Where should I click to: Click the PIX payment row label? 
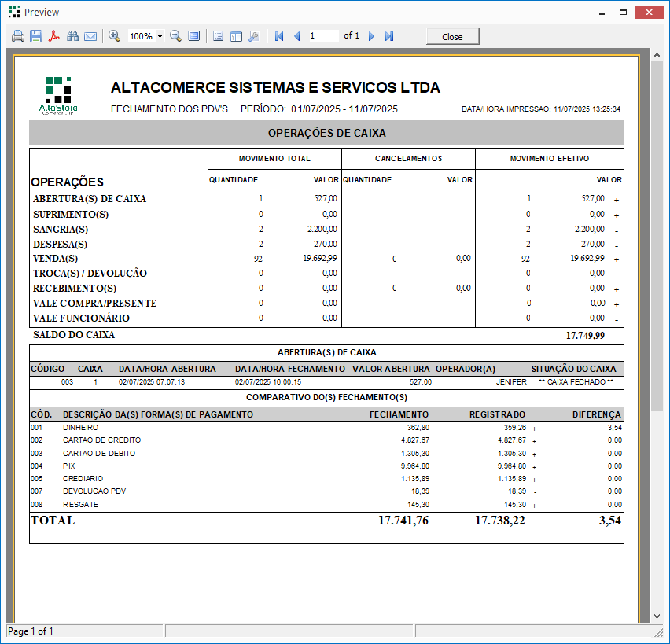click(68, 466)
